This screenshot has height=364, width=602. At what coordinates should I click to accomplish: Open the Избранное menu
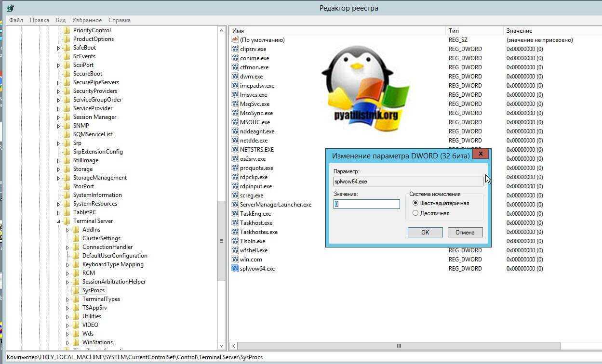coord(87,20)
